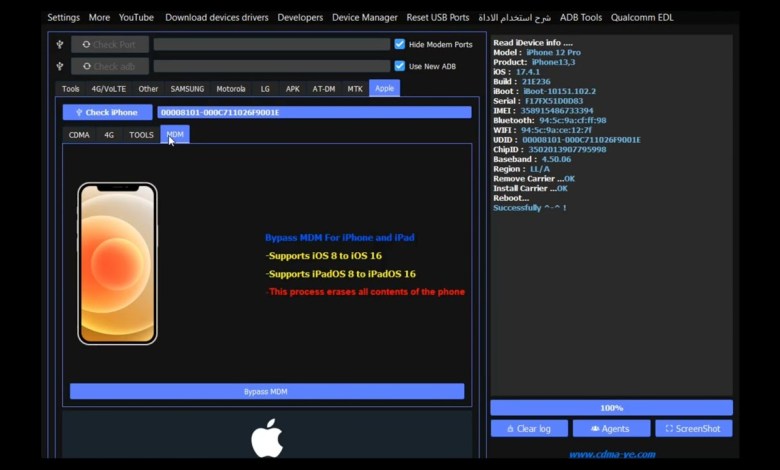The height and width of the screenshot is (470, 780).
Task: Switch to the SAMSUNG tab
Action: [187, 89]
